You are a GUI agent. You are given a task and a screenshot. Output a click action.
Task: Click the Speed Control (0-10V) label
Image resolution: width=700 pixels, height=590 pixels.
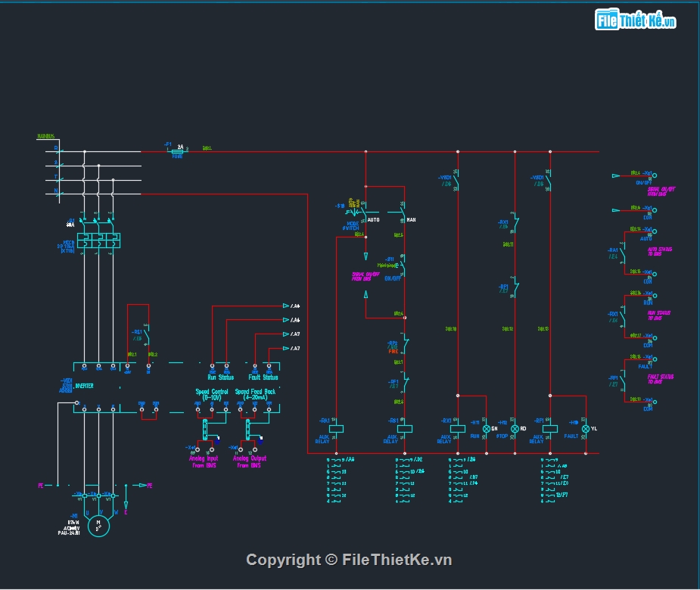click(x=212, y=394)
